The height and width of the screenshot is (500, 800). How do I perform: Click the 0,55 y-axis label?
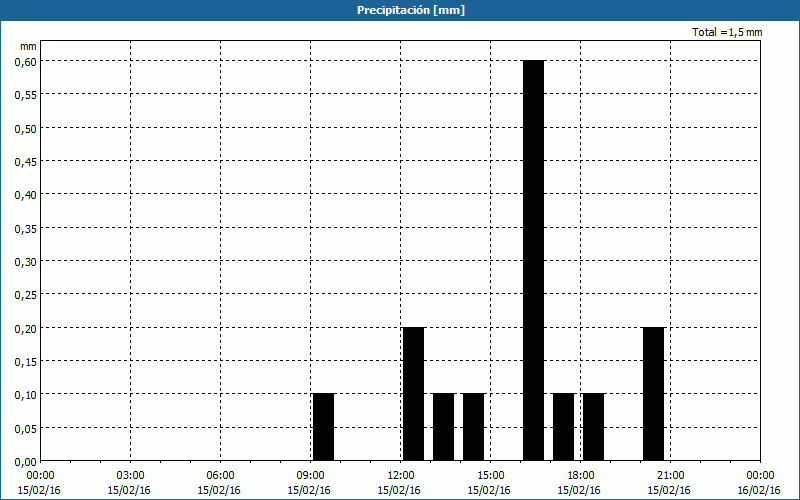coord(26,94)
